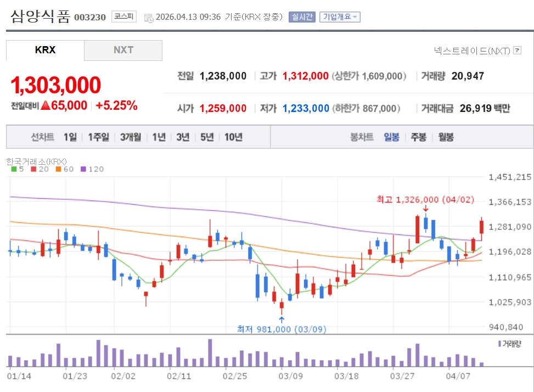Click the tallest volume bar near 02/25
Viewport: 534px width, 392px height.
pos(210,353)
